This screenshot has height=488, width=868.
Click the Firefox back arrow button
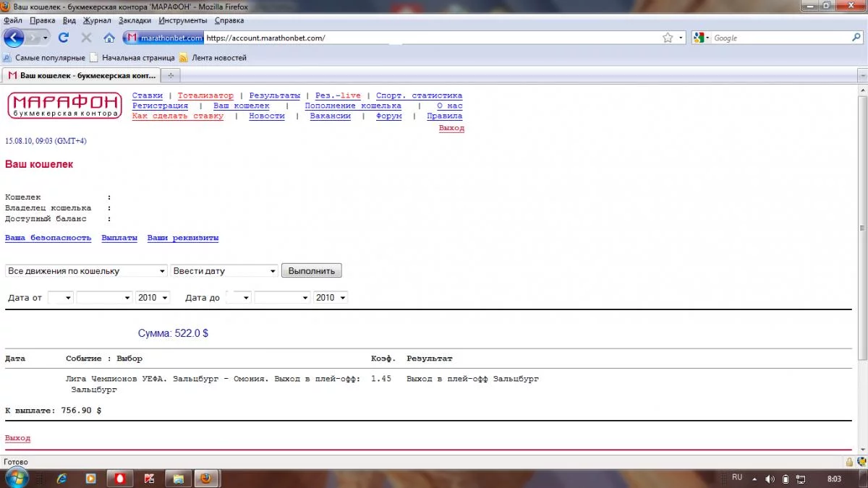coord(14,38)
